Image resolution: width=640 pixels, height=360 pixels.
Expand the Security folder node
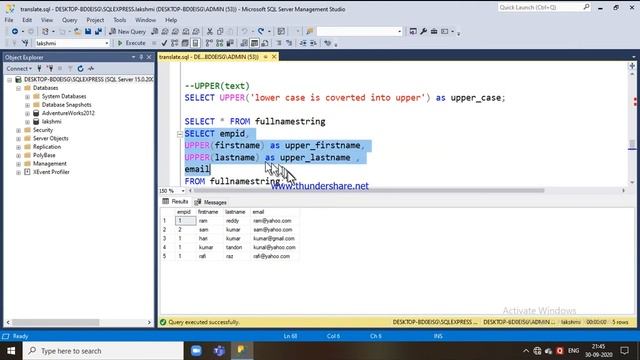tap(18, 130)
